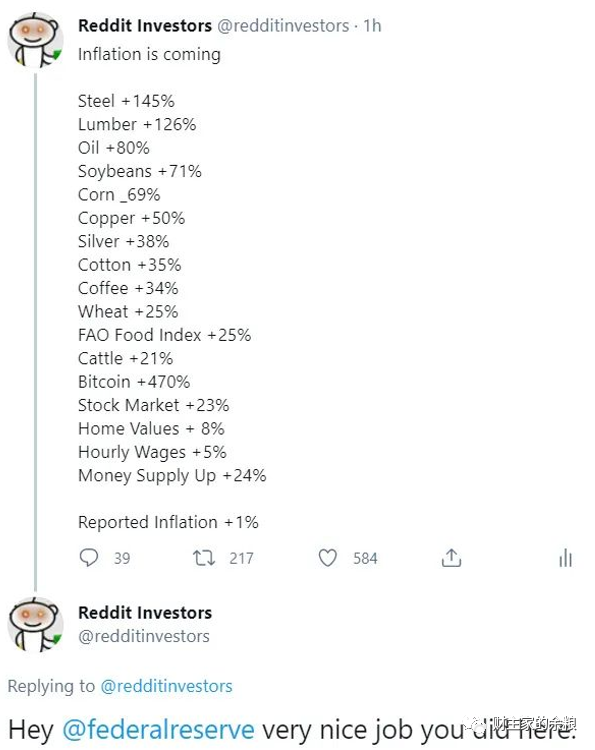Open top Reddit Investors avatar
The height and width of the screenshot is (750, 595).
pyautogui.click(x=35, y=40)
